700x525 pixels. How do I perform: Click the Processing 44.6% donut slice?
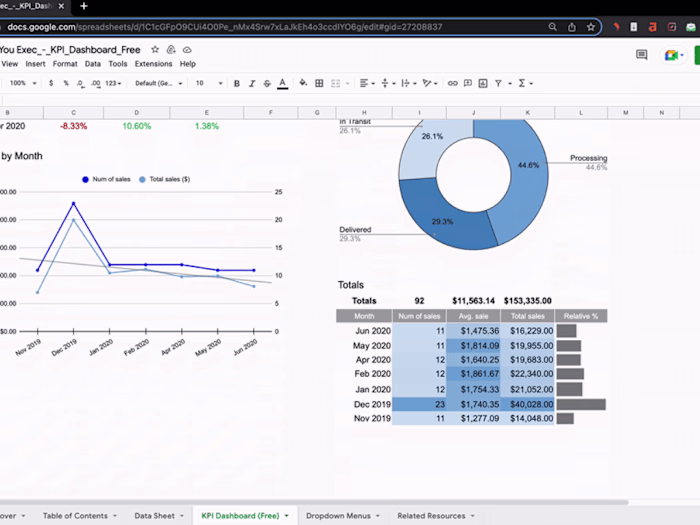click(529, 179)
